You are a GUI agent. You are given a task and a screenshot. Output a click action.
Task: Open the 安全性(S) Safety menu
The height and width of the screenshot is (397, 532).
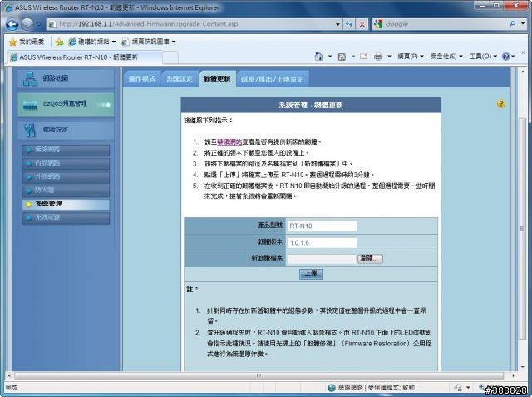(x=446, y=57)
